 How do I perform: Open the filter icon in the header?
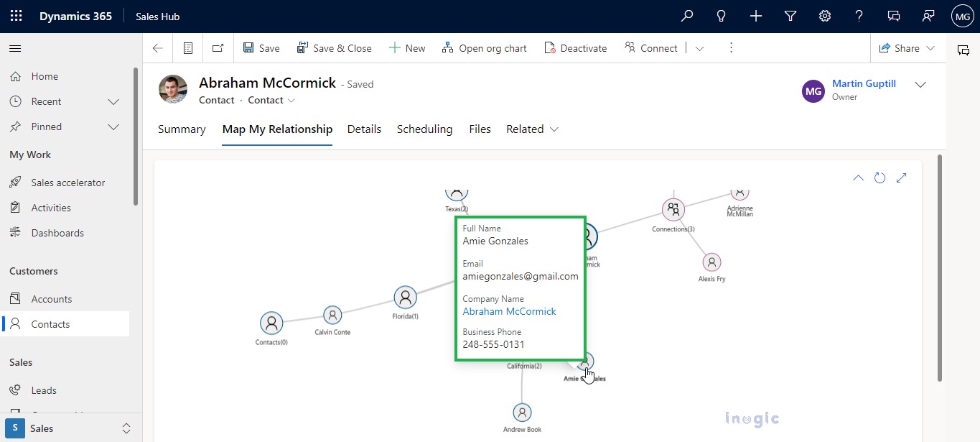click(x=790, y=15)
